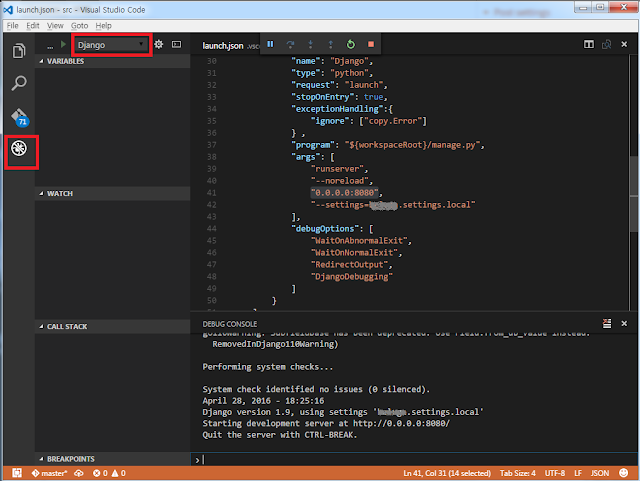The width and height of the screenshot is (640, 481).
Task: Pause the debug session
Action: pyautogui.click(x=270, y=44)
